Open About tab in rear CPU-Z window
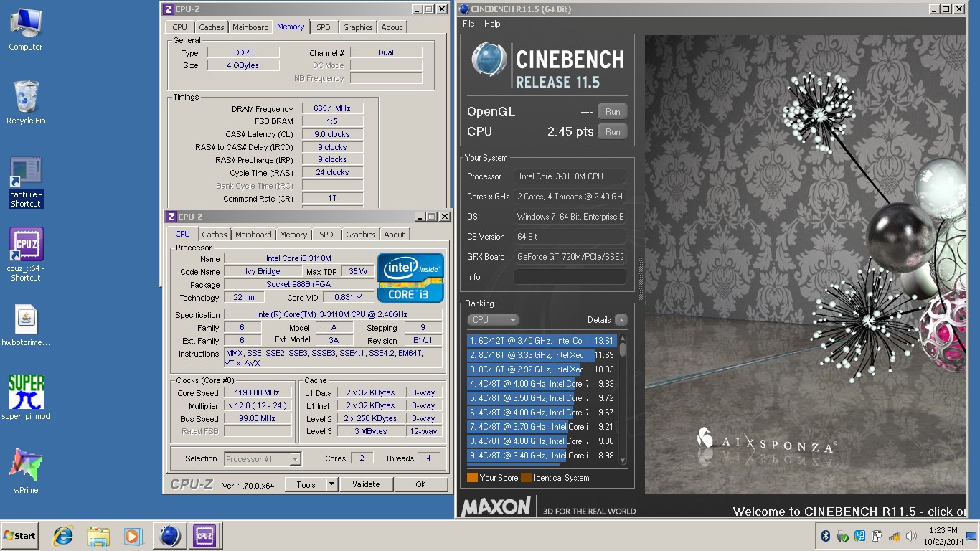 pyautogui.click(x=391, y=27)
